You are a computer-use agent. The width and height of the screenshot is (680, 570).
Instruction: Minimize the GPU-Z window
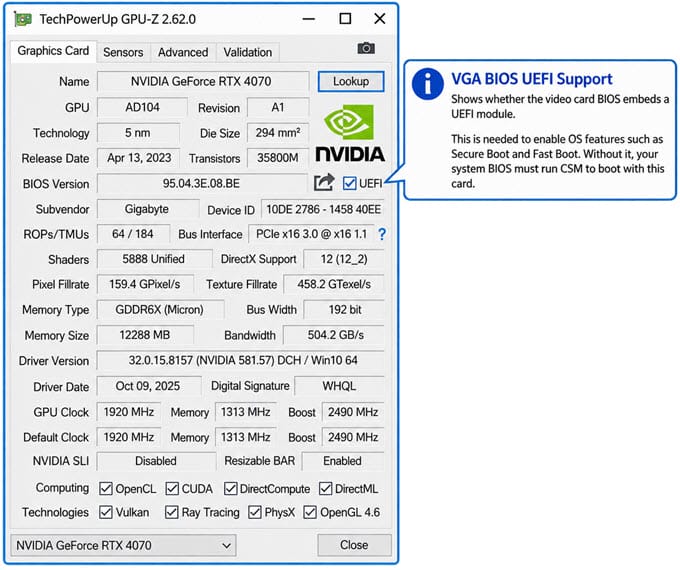pos(309,19)
